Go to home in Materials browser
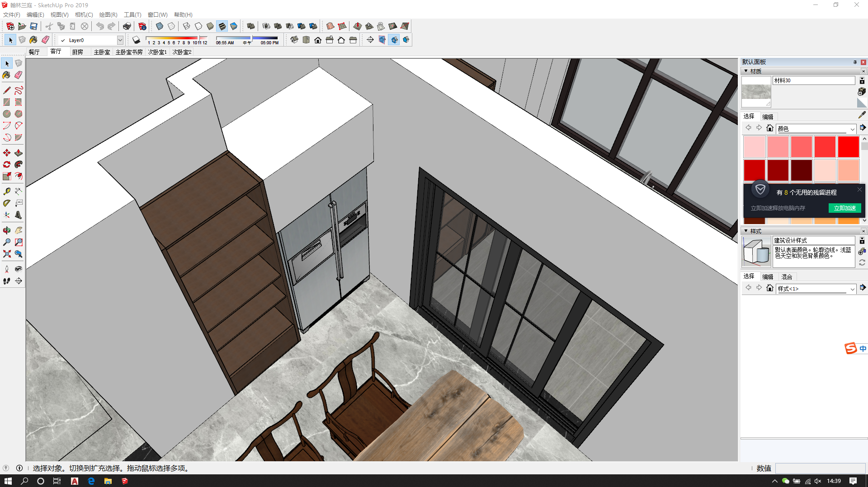868x487 pixels. pos(769,128)
